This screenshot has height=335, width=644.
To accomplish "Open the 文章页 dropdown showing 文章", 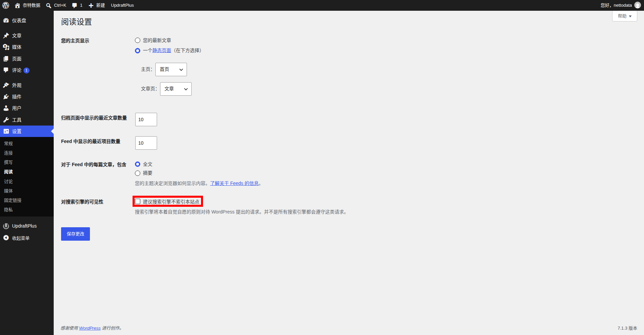I will point(176,89).
